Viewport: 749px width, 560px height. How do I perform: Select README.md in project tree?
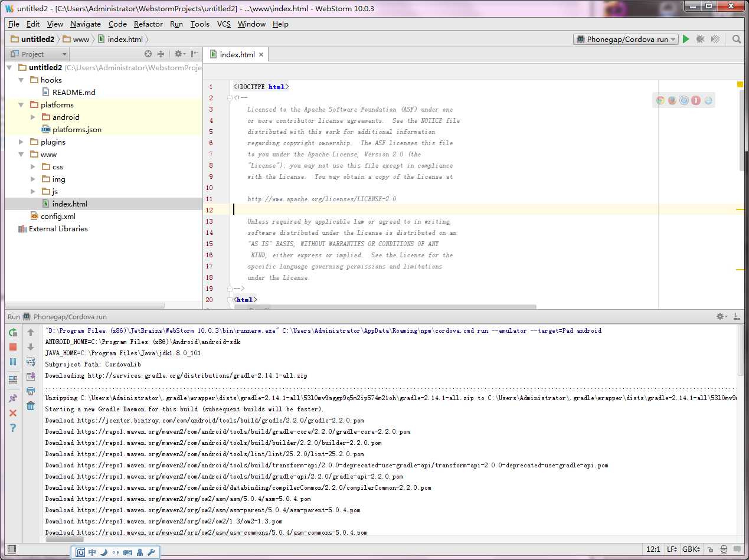[74, 93]
